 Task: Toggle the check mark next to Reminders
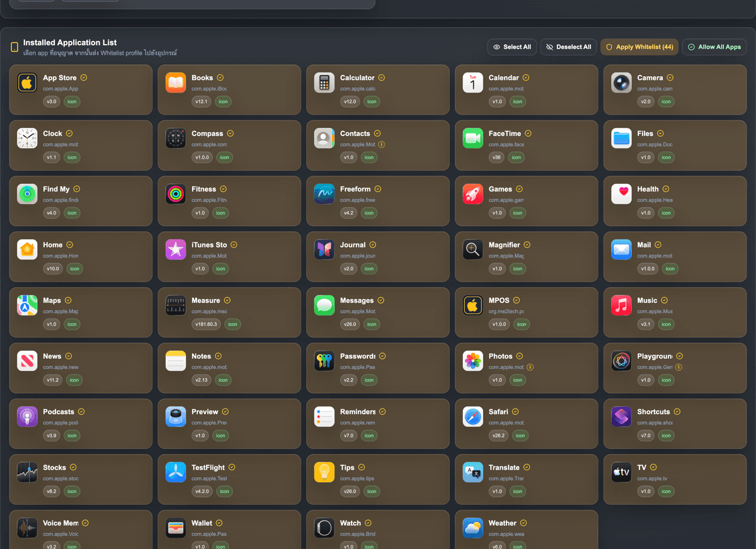[x=382, y=412]
